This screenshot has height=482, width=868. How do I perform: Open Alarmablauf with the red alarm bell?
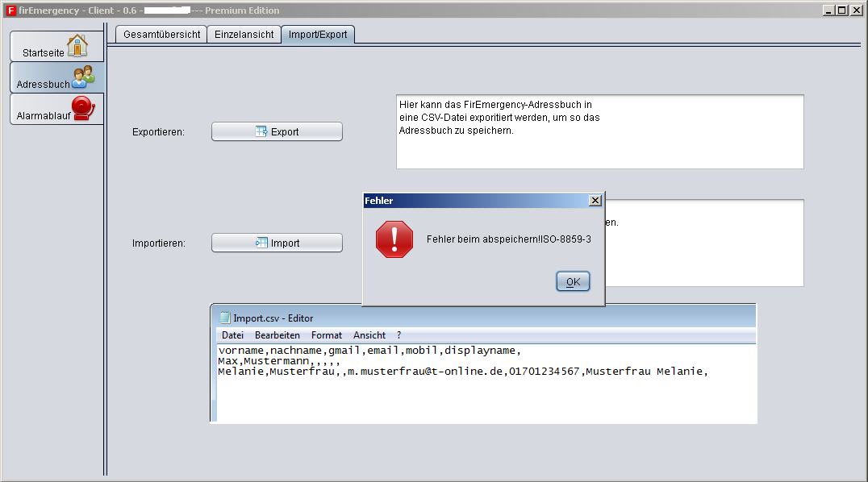(83, 109)
